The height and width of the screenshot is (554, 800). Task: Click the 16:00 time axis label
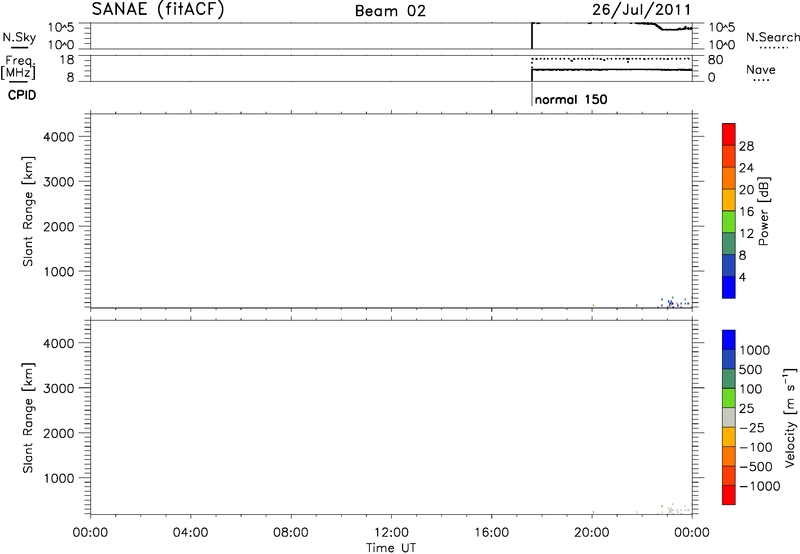click(x=491, y=533)
